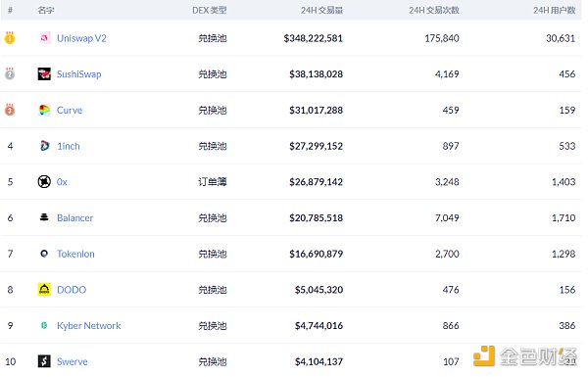
Task: Open the Uniswap V2 link
Action: pyautogui.click(x=81, y=38)
